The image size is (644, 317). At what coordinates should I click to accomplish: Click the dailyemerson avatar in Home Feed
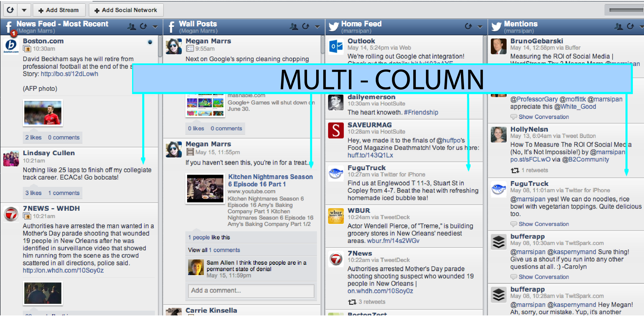336,102
